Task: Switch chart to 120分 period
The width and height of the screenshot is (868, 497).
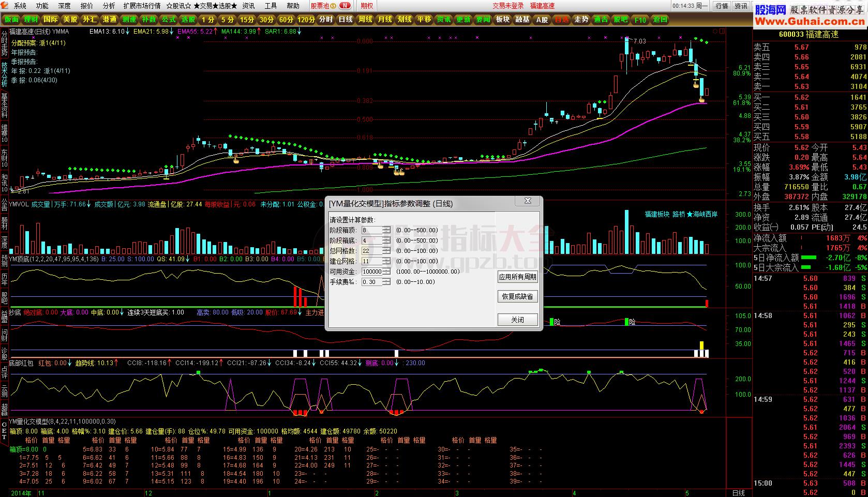Action: [x=306, y=20]
